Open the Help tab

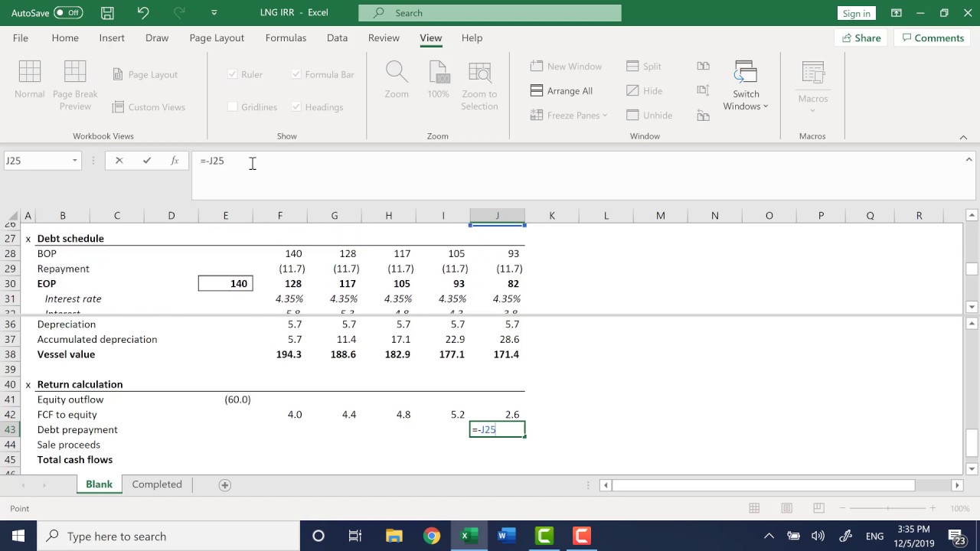pos(472,37)
